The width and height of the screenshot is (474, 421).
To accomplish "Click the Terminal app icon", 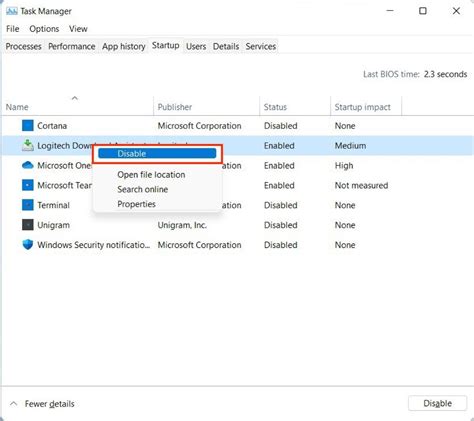I will coord(28,205).
